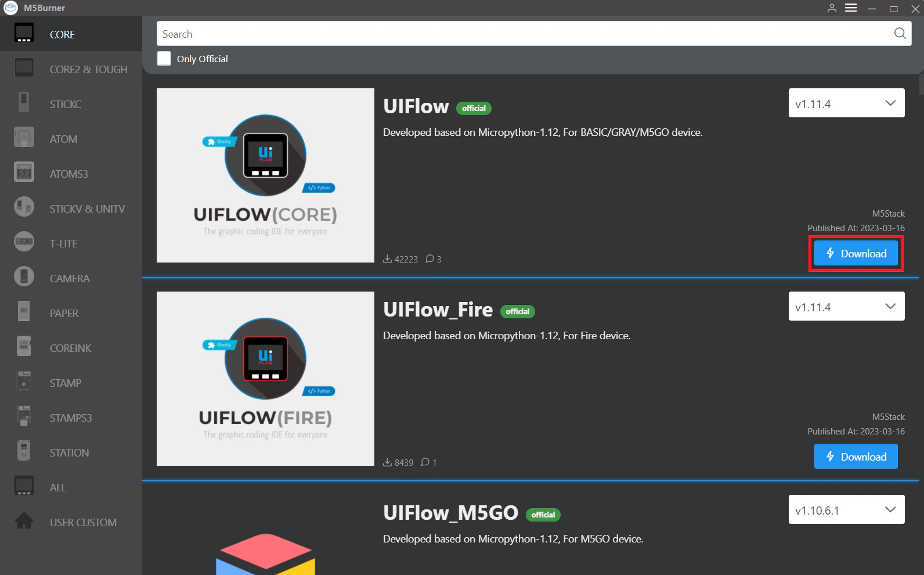The image size is (924, 575).
Task: Click the UIFlow firmware title
Action: 416,106
